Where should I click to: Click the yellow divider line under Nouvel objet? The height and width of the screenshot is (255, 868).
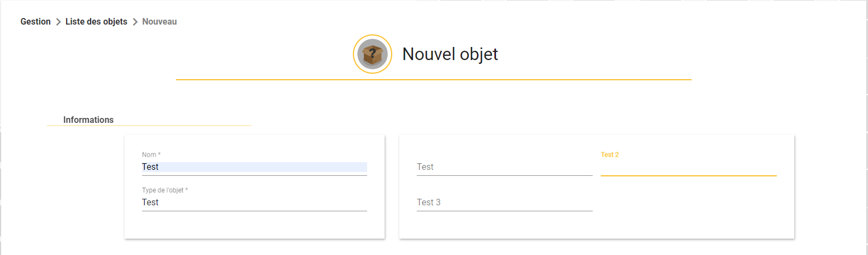point(434,80)
